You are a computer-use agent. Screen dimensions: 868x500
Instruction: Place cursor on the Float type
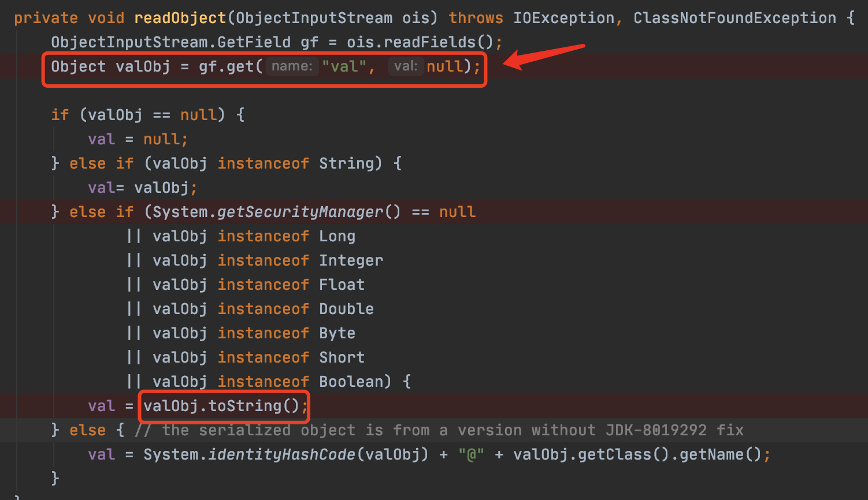click(x=342, y=285)
